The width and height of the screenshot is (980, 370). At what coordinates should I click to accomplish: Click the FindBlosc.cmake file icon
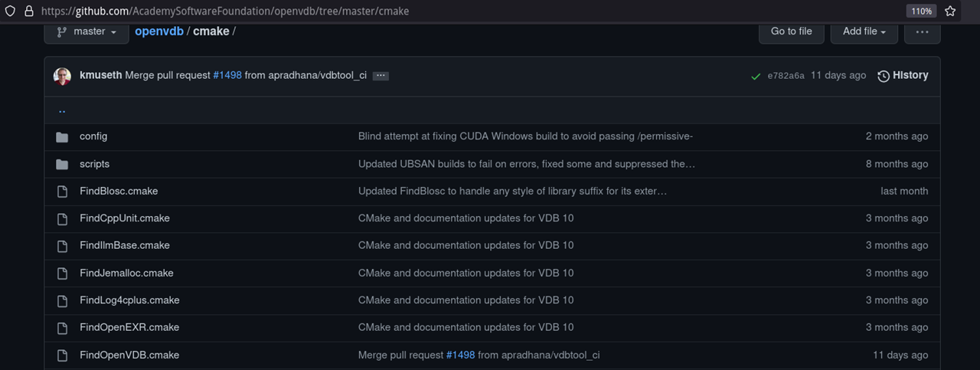[x=62, y=192]
